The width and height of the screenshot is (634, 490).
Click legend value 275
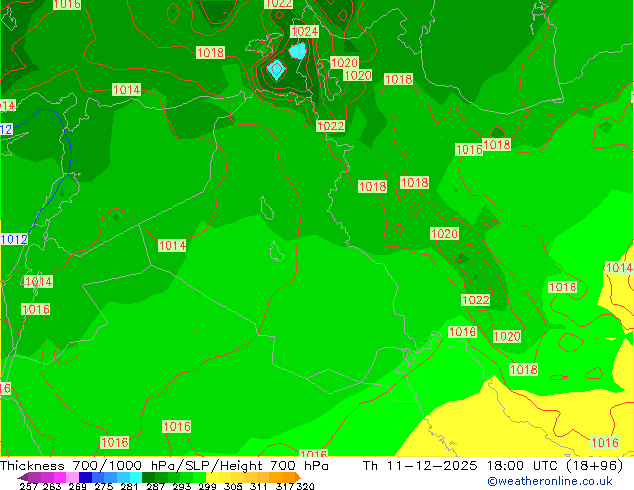point(104,486)
